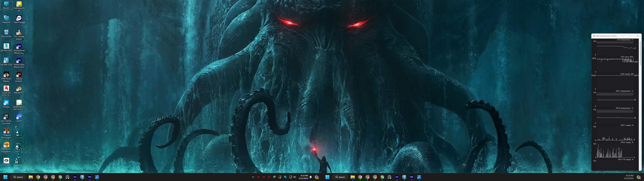Close the MSI Afterburner monitoring window
Viewport: 644px width, 181px height.
point(638,36)
